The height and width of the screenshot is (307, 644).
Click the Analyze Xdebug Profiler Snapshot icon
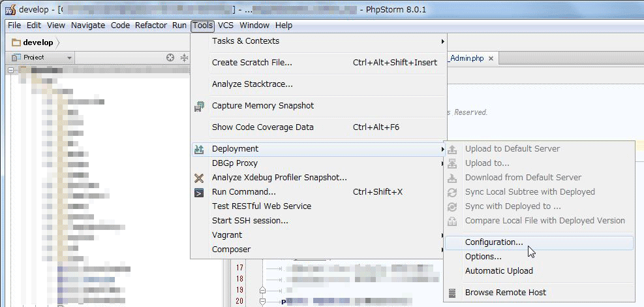click(199, 178)
